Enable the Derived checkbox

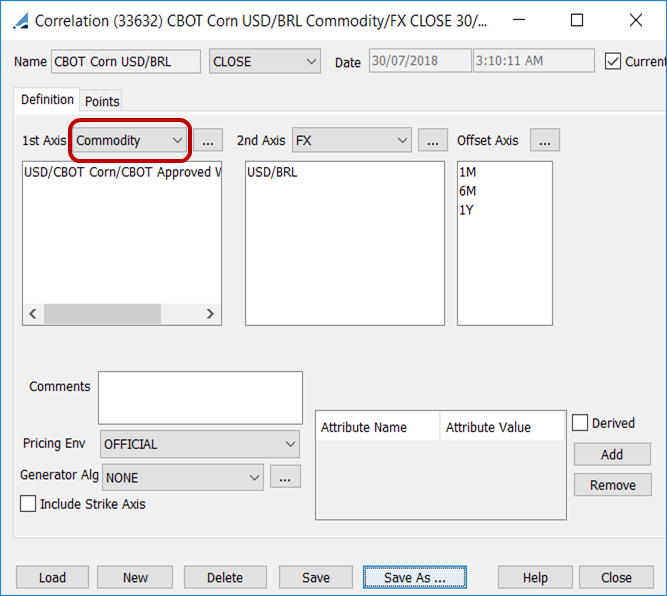pyautogui.click(x=580, y=423)
